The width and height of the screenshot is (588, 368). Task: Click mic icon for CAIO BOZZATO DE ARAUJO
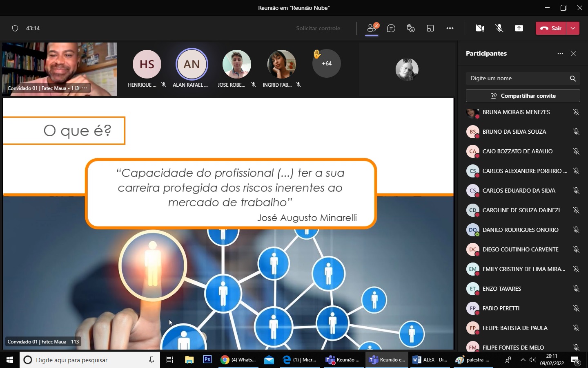tap(576, 151)
